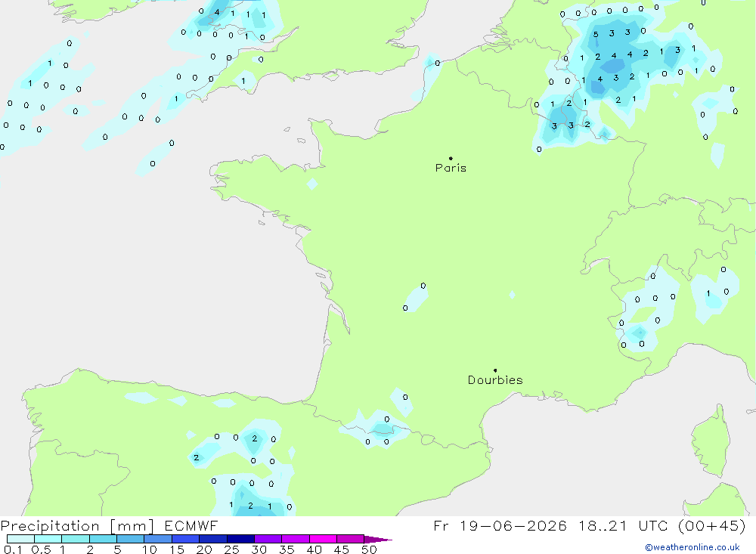Click the 50 legend scale value
This screenshot has width=756, height=554.
(370, 549)
